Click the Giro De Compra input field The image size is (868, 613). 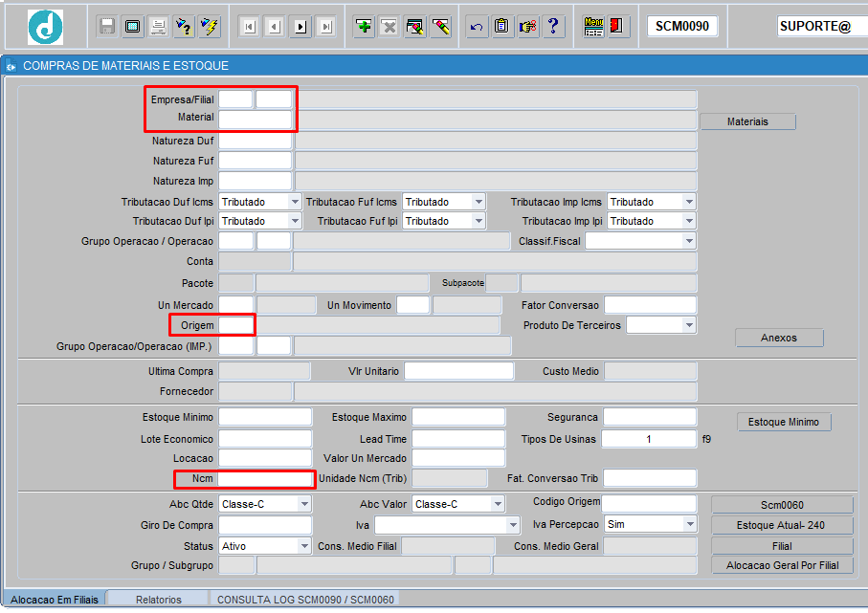tap(265, 525)
